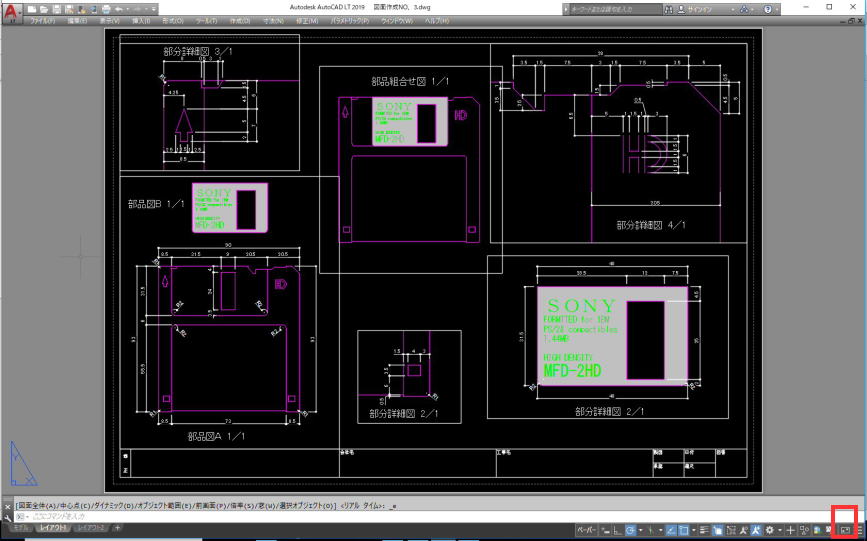Click the Save floppy disk icon
The image size is (867, 541).
[x=56, y=9]
